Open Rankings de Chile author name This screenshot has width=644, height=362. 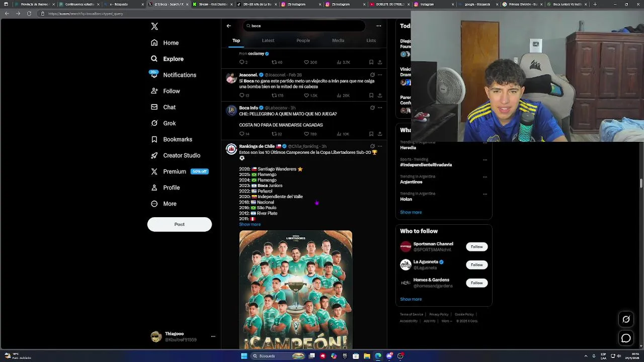coord(257,146)
